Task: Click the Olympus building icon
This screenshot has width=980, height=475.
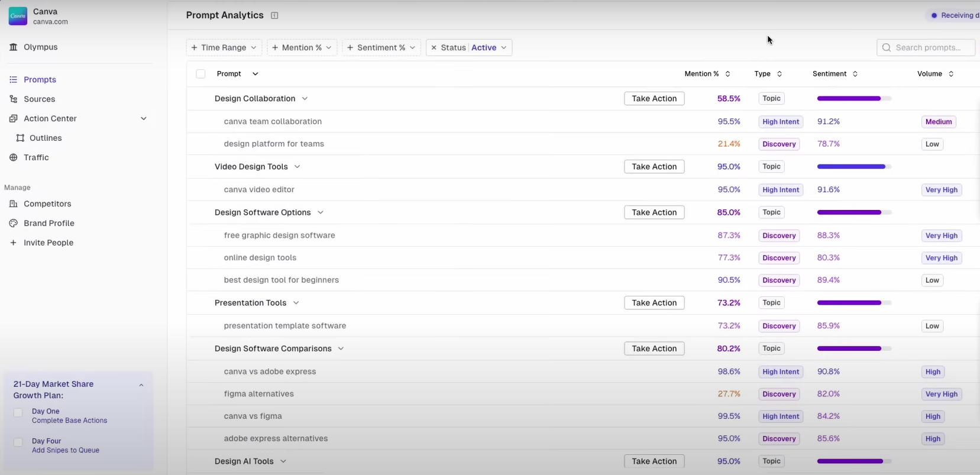Action: point(14,47)
